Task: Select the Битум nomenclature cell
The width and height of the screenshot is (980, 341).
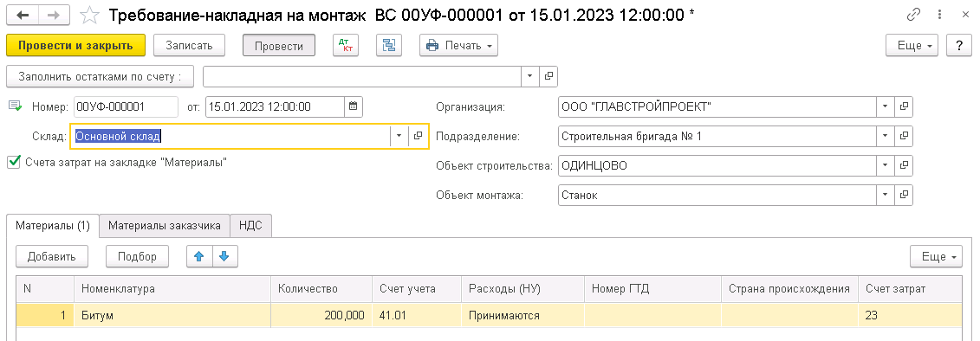Action: [172, 315]
